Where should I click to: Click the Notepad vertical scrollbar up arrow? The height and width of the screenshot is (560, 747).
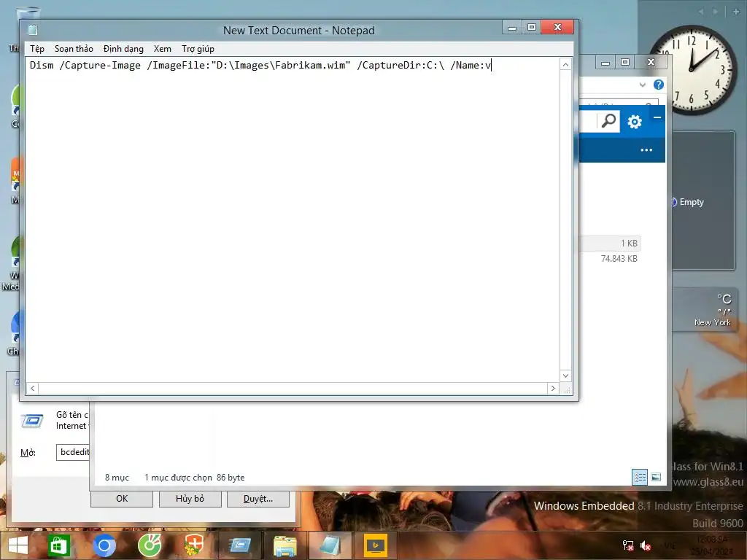coord(565,65)
